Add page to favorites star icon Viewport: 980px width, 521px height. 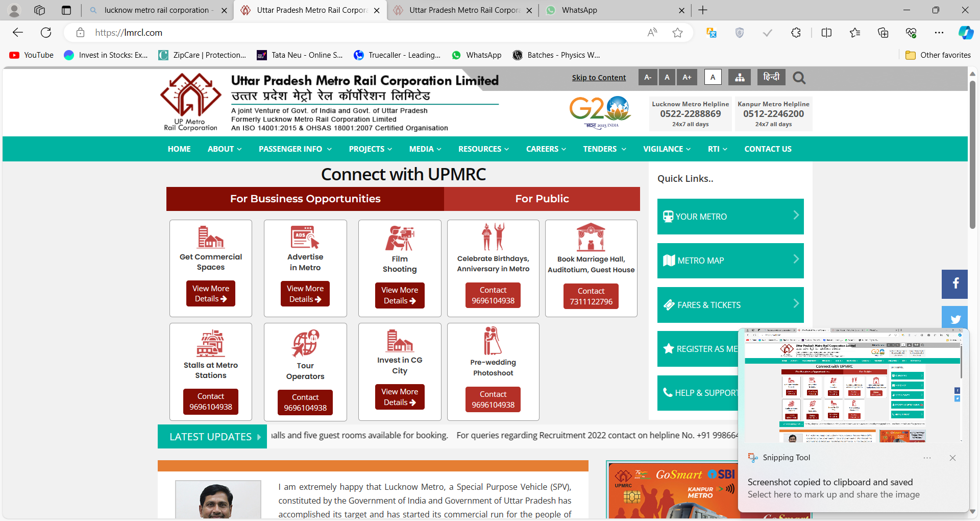(x=677, y=33)
